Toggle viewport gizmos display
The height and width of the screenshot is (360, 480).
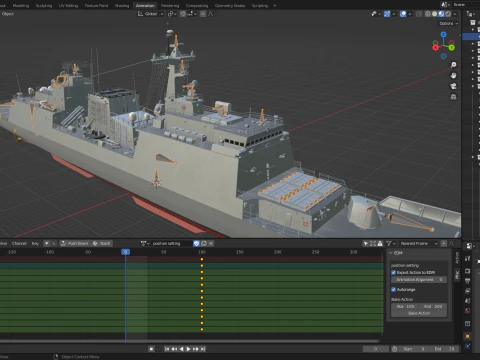pos(387,14)
